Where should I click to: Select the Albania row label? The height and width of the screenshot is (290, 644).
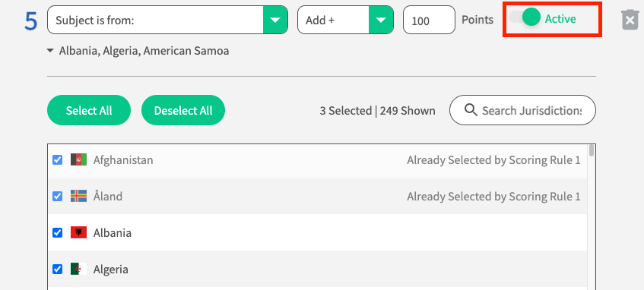(x=113, y=233)
